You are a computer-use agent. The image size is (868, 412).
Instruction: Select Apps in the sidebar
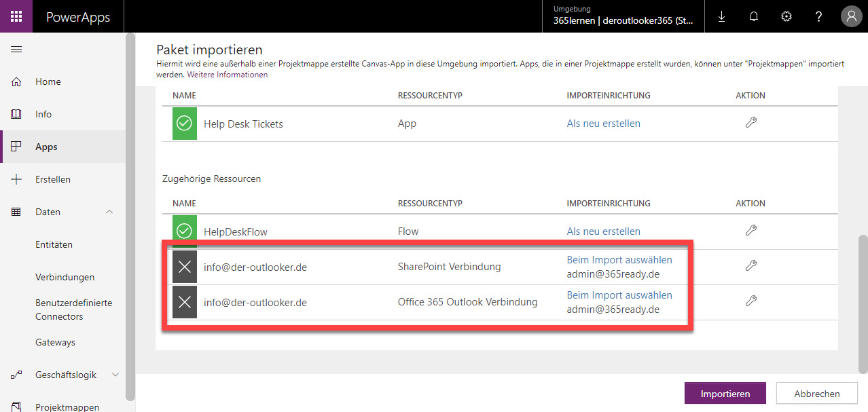(62, 147)
